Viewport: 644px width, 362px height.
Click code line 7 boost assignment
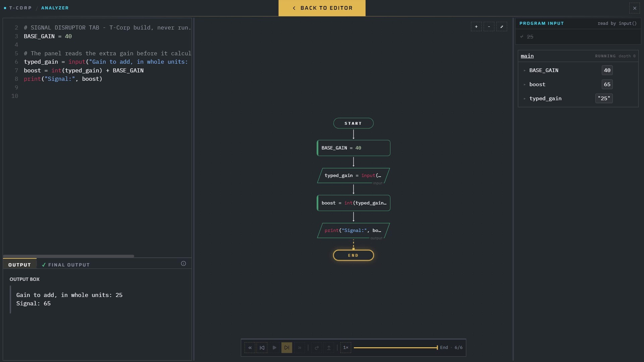[84, 70]
